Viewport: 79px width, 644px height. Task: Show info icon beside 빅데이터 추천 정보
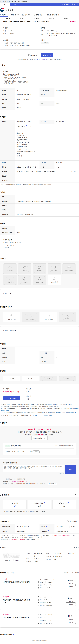tap(13, 634)
